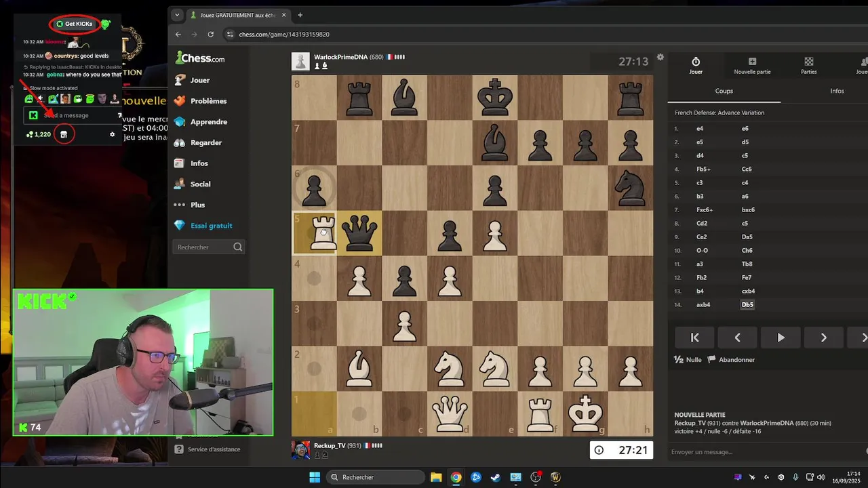Click the Chrome taskbar icon
Viewport: 868px width, 488px height.
456,477
